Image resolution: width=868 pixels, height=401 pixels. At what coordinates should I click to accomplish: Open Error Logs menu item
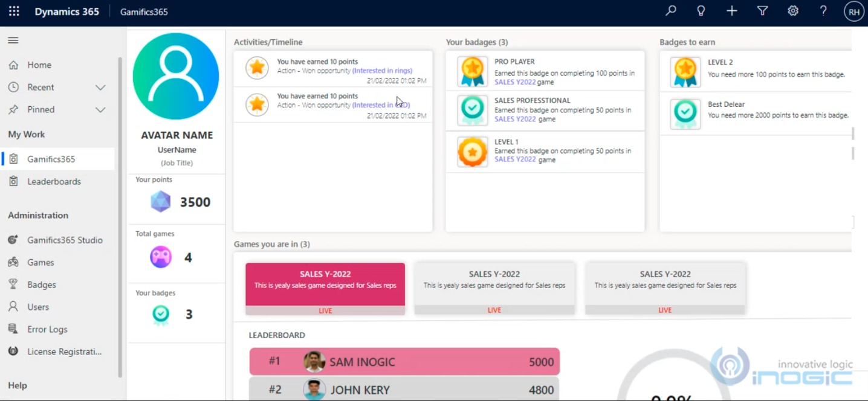(59, 329)
